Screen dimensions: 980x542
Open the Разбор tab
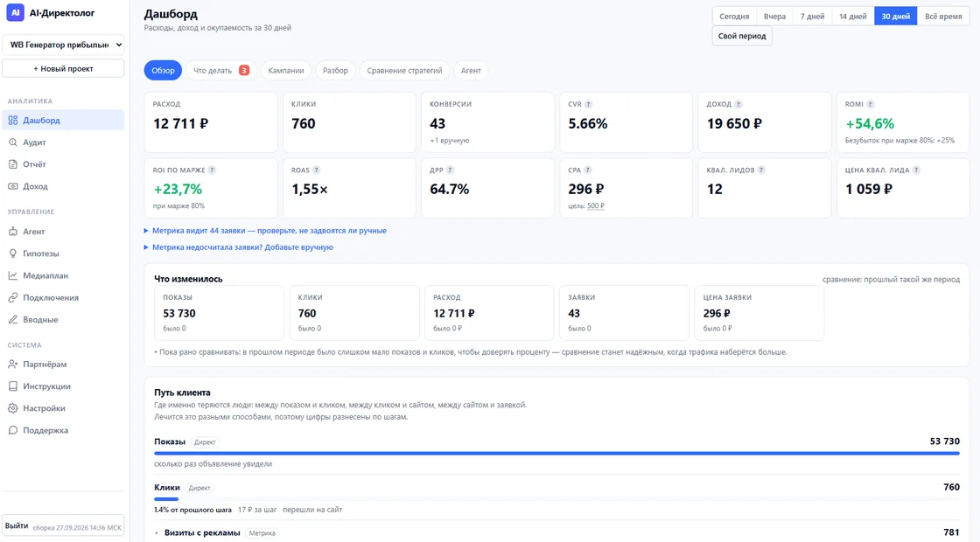coord(336,71)
